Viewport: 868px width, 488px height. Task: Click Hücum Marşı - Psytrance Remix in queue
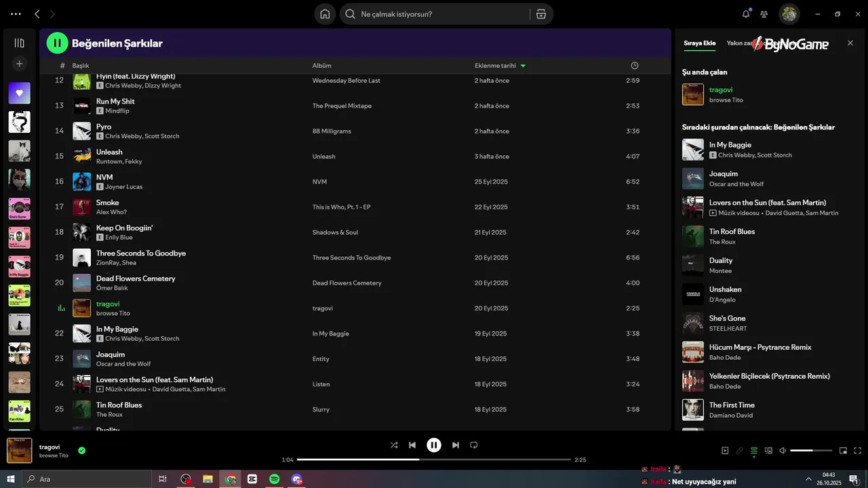[760, 347]
